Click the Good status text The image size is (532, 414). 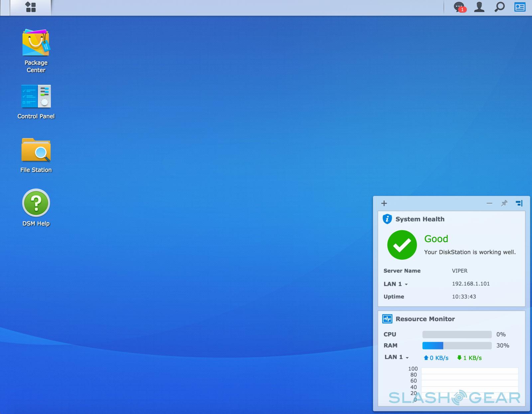point(436,239)
